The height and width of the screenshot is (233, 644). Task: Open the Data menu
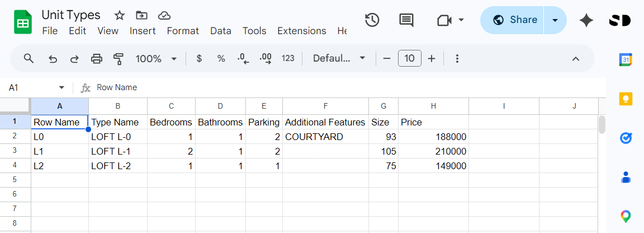[220, 31]
